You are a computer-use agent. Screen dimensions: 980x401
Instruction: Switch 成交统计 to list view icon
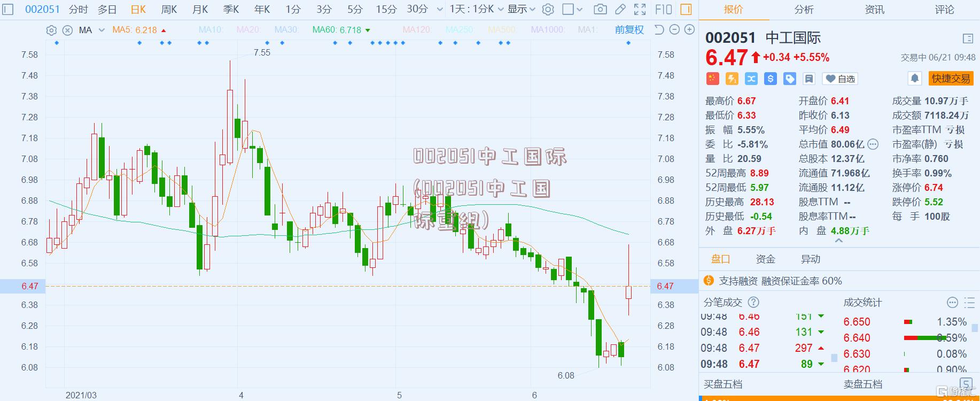969,303
